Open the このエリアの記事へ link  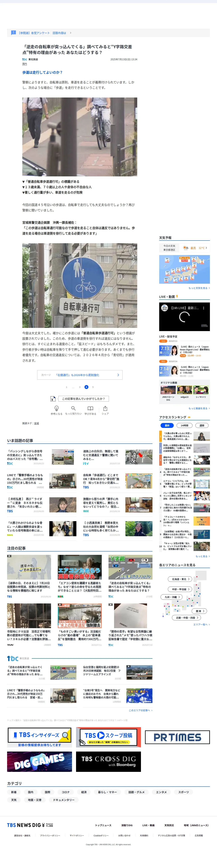pos(140,710)
